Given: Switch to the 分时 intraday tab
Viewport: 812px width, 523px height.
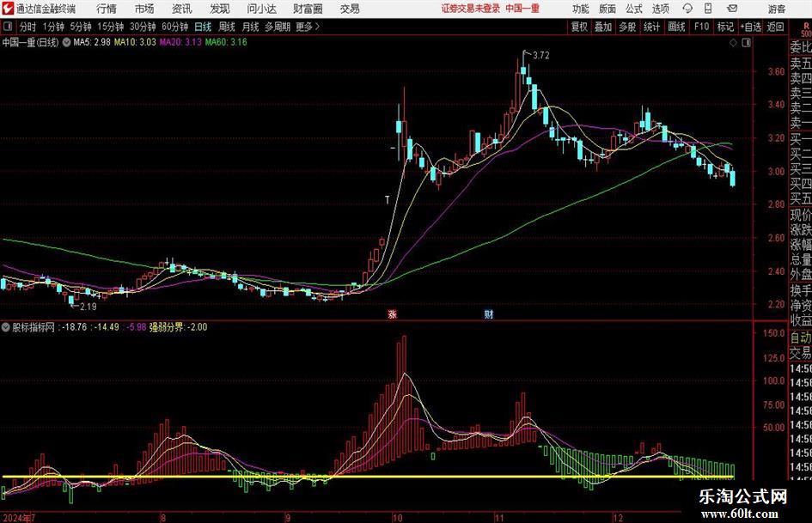Looking at the screenshot, I should (27, 27).
